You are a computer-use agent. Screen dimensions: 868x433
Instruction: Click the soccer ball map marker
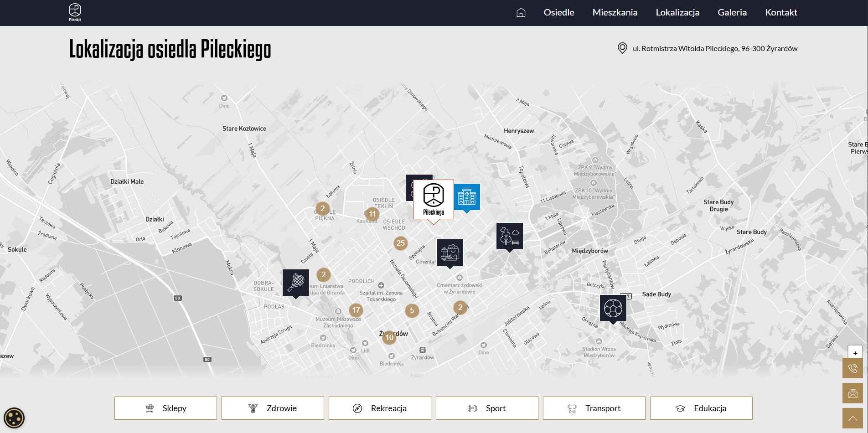(613, 309)
